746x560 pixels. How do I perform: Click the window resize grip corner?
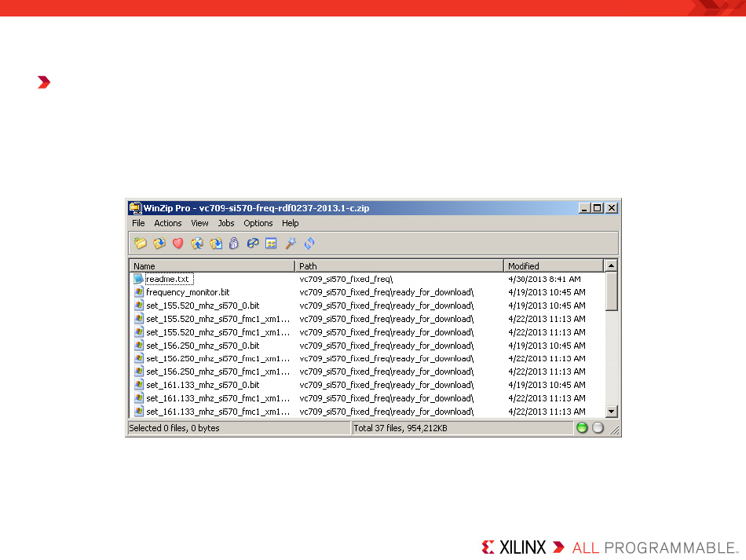coord(615,430)
